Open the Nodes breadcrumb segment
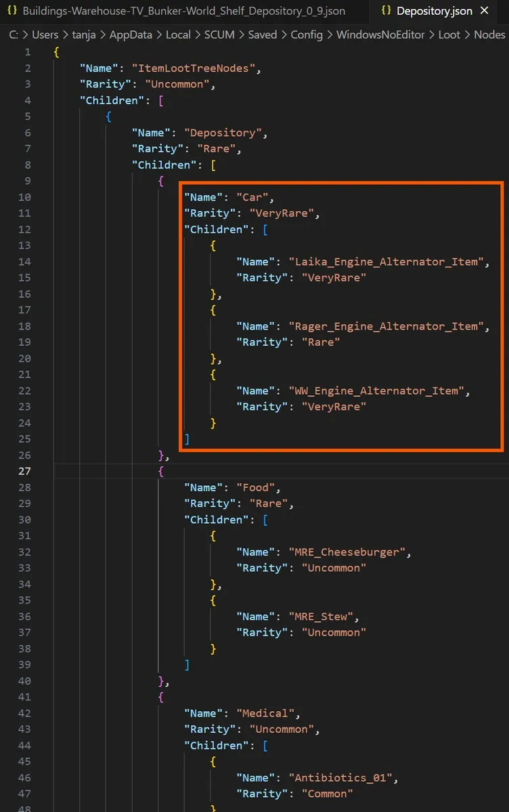 pyautogui.click(x=489, y=35)
